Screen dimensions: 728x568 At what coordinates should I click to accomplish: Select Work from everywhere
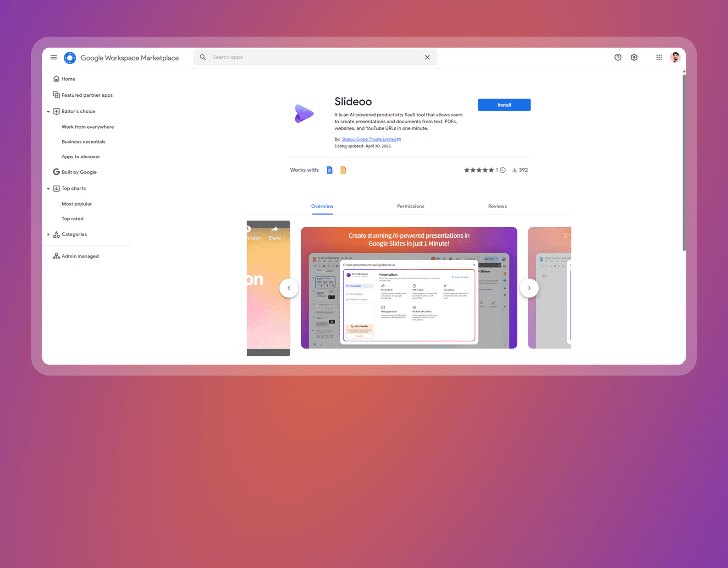coord(88,127)
